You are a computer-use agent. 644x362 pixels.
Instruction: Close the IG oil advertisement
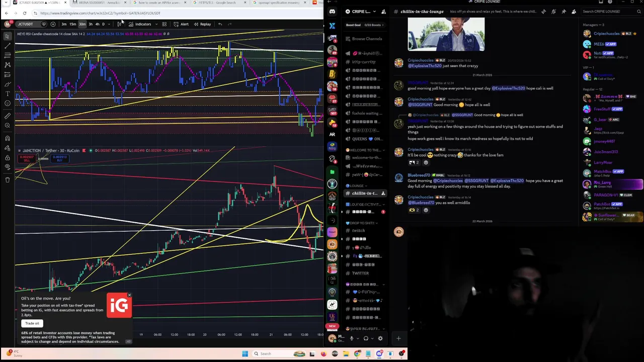tap(129, 295)
